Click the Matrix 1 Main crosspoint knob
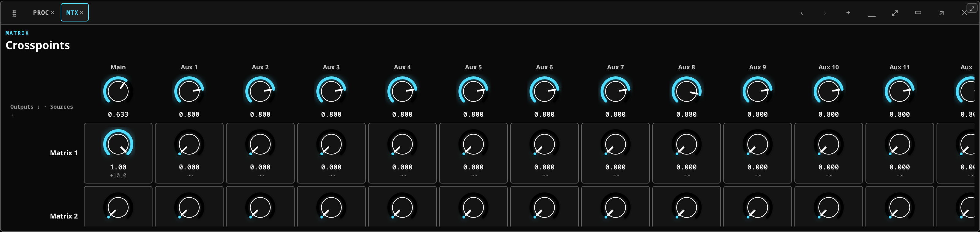This screenshot has width=980, height=232. (x=118, y=144)
